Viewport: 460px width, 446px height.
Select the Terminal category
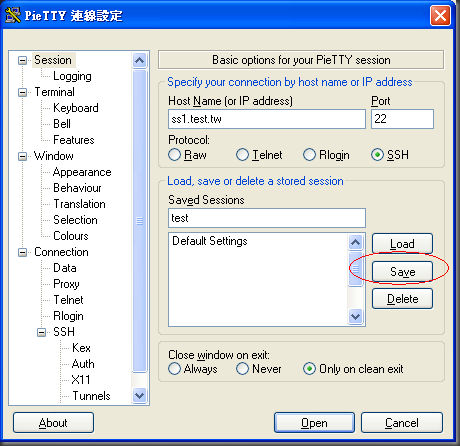[x=55, y=92]
